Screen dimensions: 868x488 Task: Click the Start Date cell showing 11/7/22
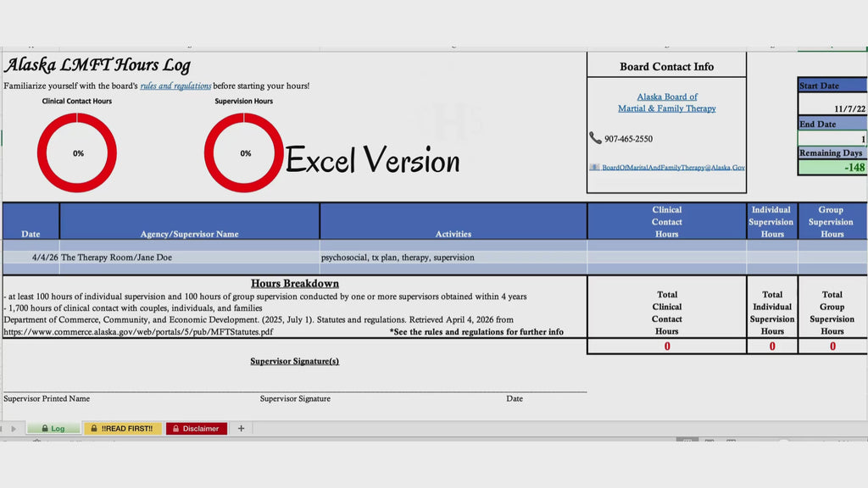coord(832,109)
